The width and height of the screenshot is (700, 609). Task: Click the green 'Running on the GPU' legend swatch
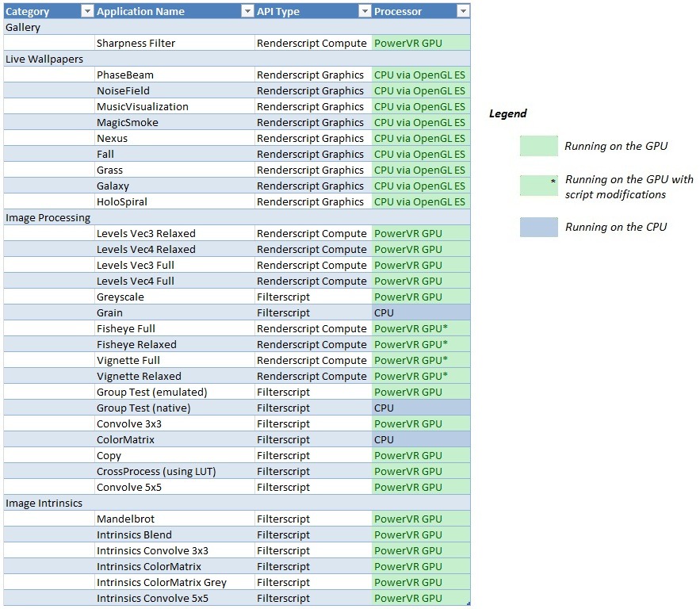pyautogui.click(x=538, y=145)
